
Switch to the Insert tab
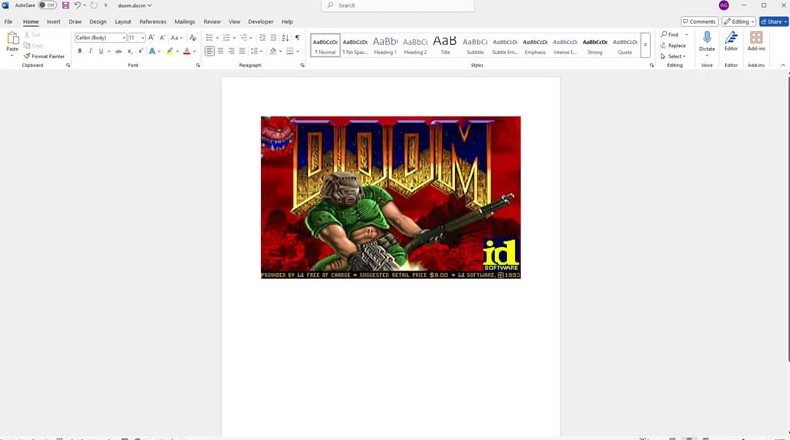[53, 22]
